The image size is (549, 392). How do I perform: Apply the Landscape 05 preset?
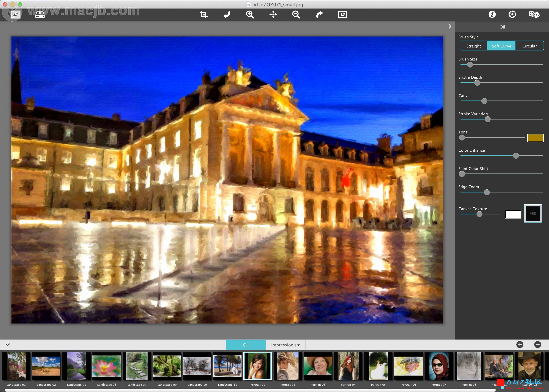(x=76, y=366)
